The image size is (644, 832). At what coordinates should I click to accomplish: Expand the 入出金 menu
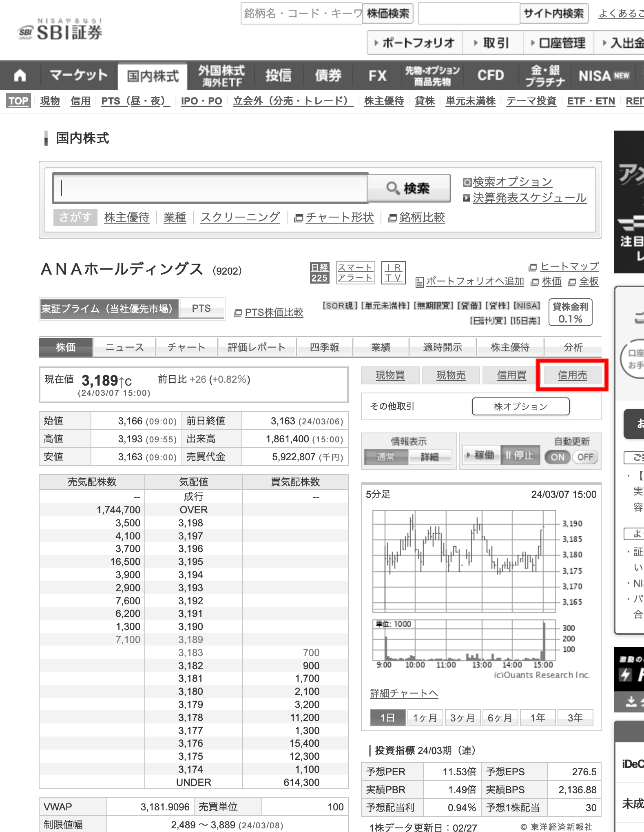click(x=619, y=43)
